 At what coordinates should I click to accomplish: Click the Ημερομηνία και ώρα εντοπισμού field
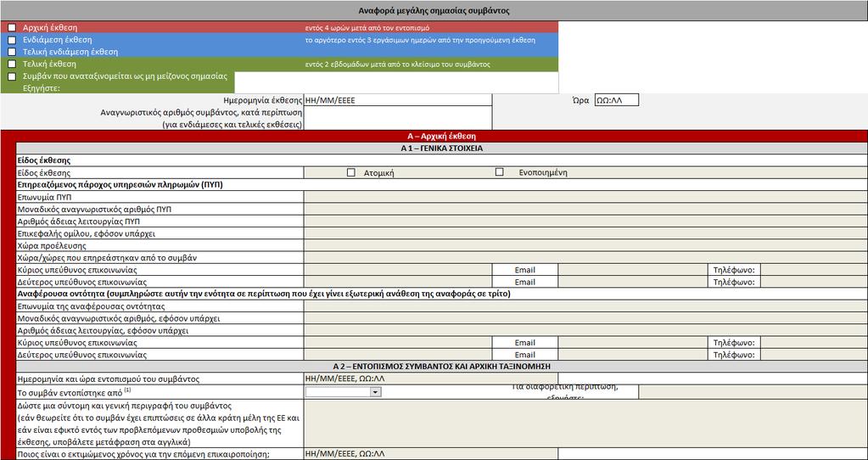coord(431,379)
